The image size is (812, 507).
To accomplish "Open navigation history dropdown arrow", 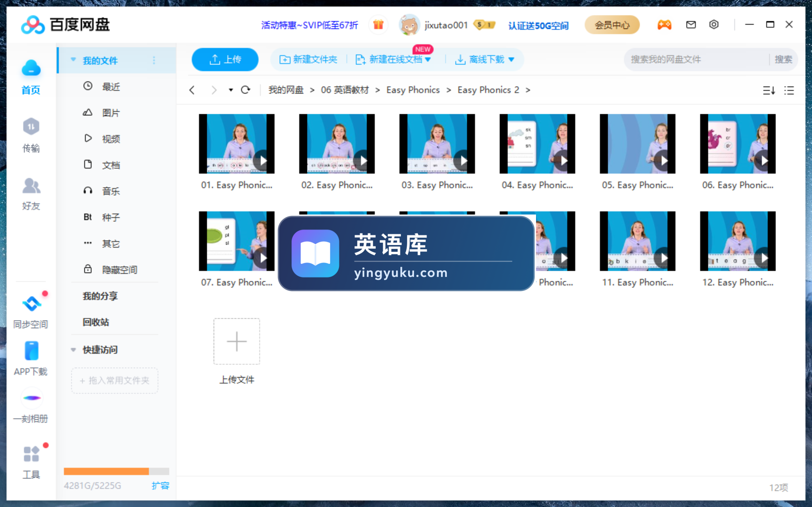I will click(x=230, y=90).
